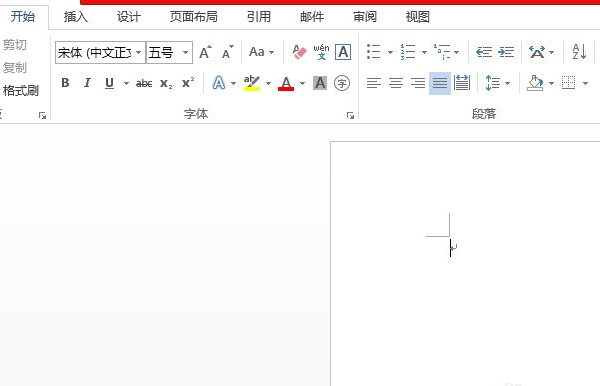600x386 pixels.
Task: Apply the Character Border icon
Action: 343,52
